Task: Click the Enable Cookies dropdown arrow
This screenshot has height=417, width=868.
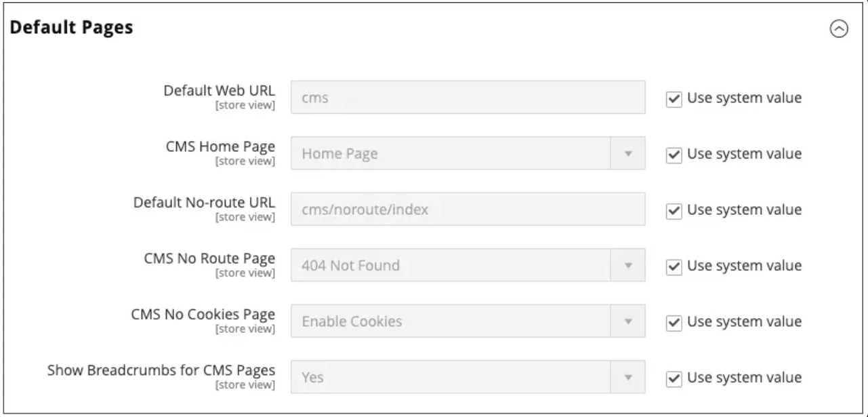Action: pyautogui.click(x=628, y=321)
